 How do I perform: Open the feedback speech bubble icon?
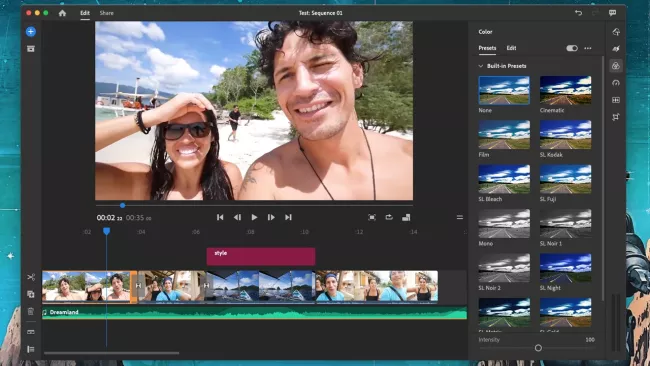click(x=612, y=13)
